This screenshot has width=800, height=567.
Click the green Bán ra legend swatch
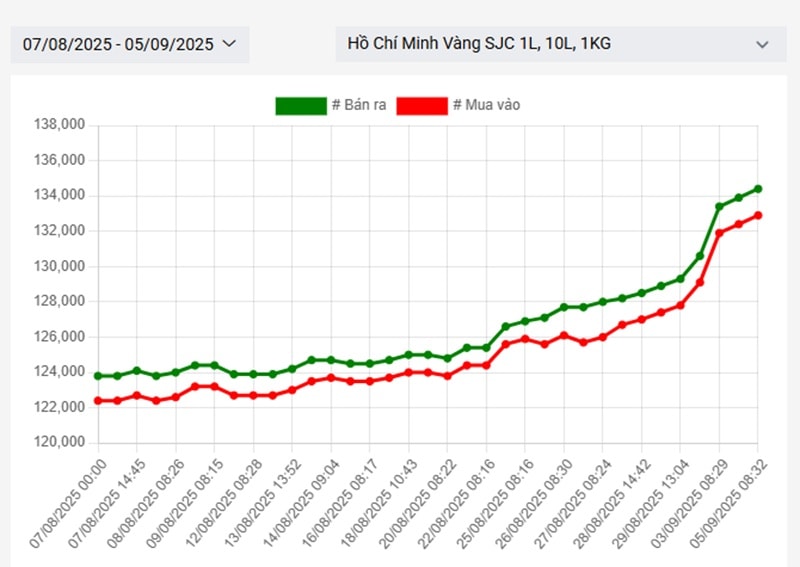(x=300, y=106)
